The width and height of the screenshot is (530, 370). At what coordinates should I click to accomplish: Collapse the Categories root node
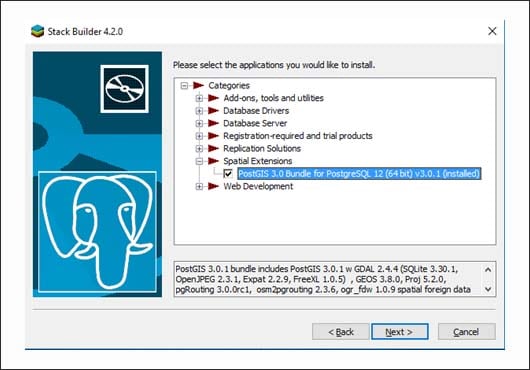184,85
